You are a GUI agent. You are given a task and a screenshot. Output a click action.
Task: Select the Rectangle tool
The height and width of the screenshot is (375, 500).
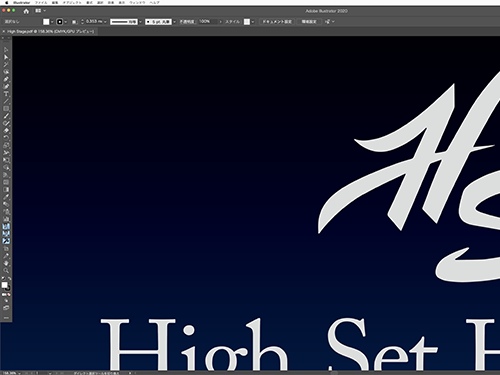(6, 108)
